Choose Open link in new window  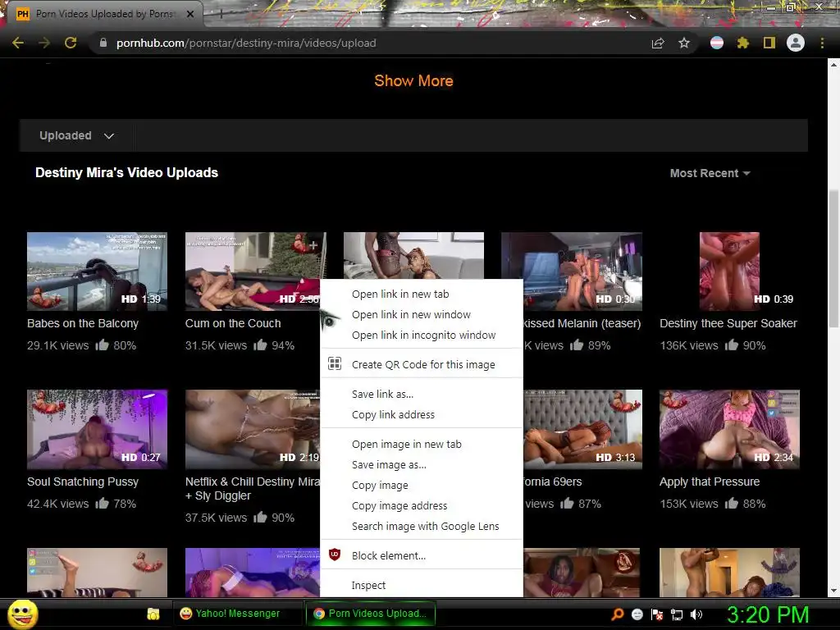tap(422, 314)
